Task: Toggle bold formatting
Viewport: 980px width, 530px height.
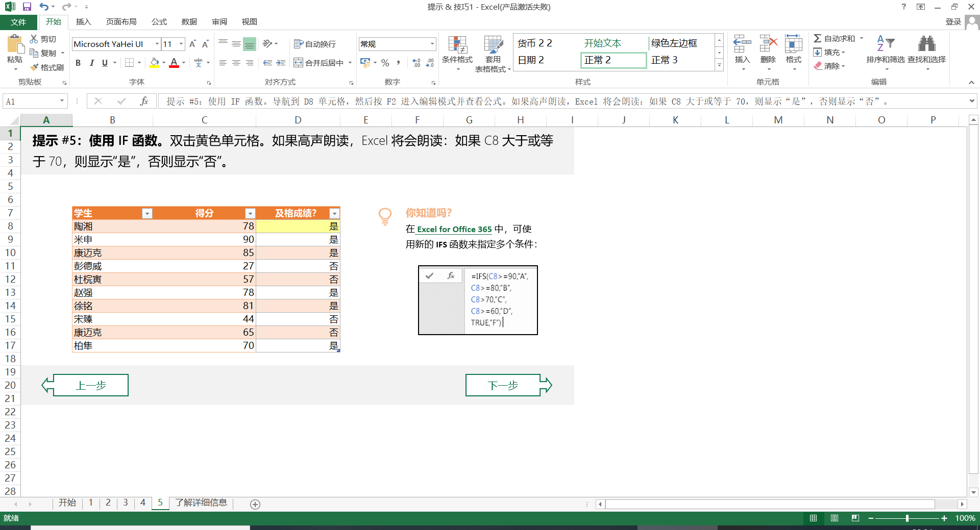Action: [x=78, y=63]
